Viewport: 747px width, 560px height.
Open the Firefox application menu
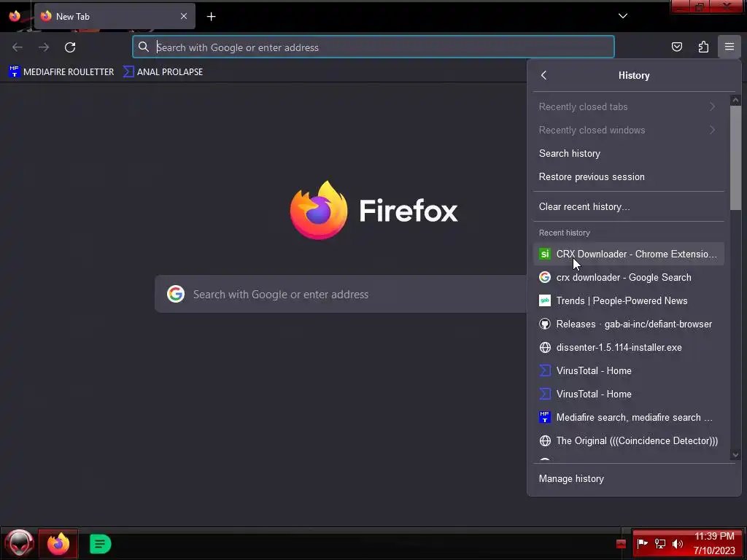(729, 47)
